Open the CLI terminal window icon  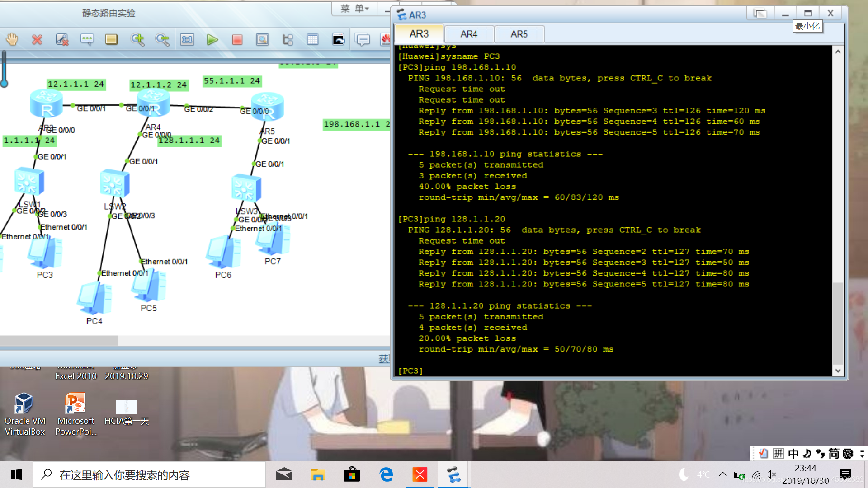(x=338, y=40)
